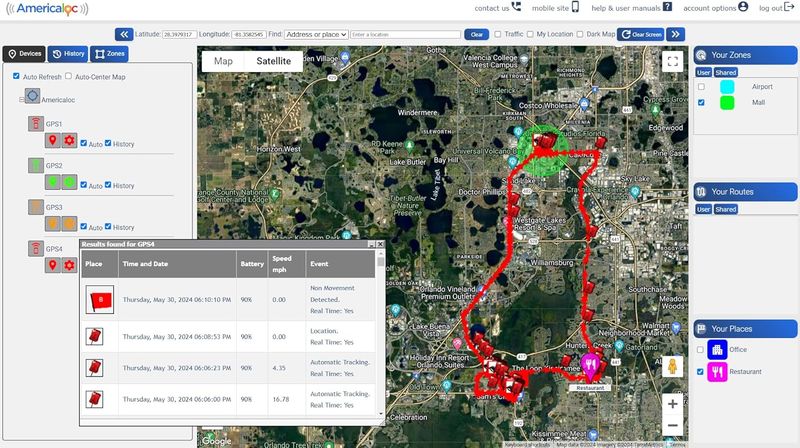Open GPS1 red gear settings icon
This screenshot has width=800, height=448.
[69, 140]
